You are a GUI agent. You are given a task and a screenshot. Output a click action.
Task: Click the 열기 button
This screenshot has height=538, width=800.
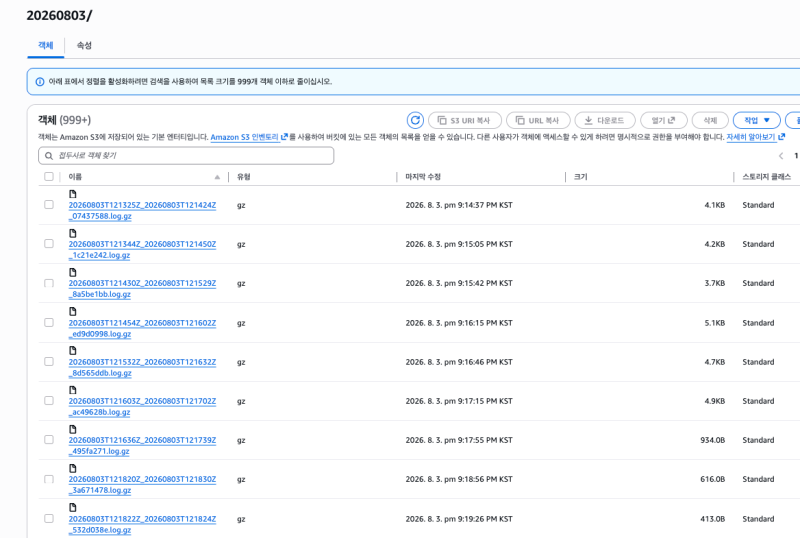(x=664, y=120)
